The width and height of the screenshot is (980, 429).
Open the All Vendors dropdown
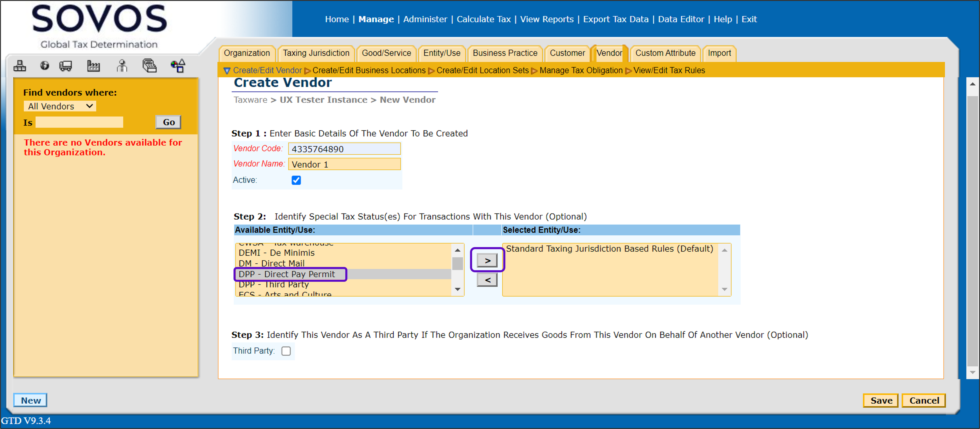click(x=60, y=106)
